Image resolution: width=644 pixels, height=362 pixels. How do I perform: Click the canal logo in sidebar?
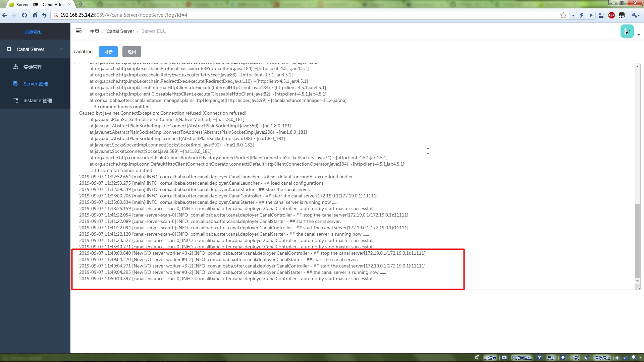coord(33,32)
